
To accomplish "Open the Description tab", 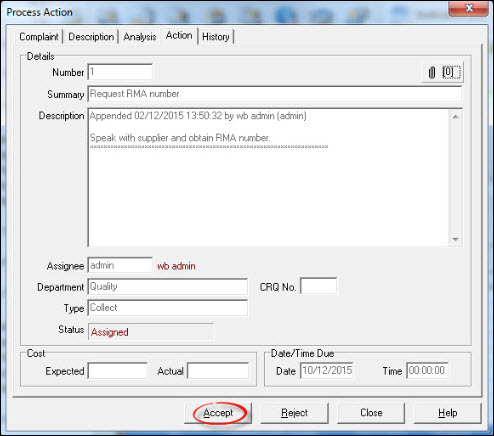I will (x=91, y=37).
